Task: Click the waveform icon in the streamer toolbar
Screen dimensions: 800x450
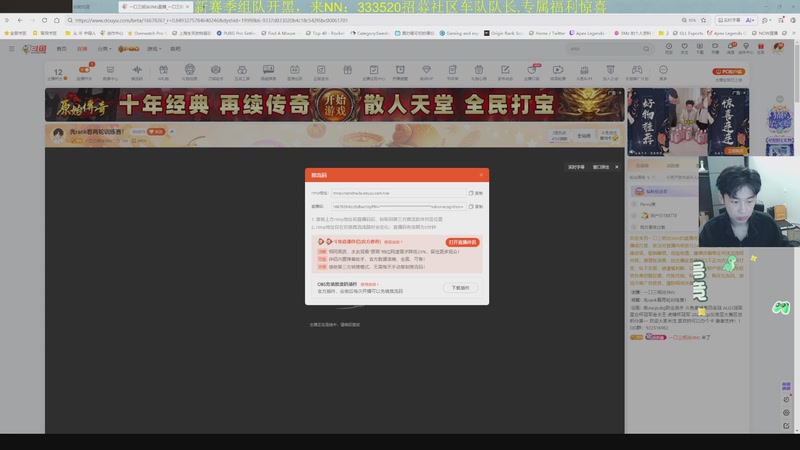Action: point(137,72)
